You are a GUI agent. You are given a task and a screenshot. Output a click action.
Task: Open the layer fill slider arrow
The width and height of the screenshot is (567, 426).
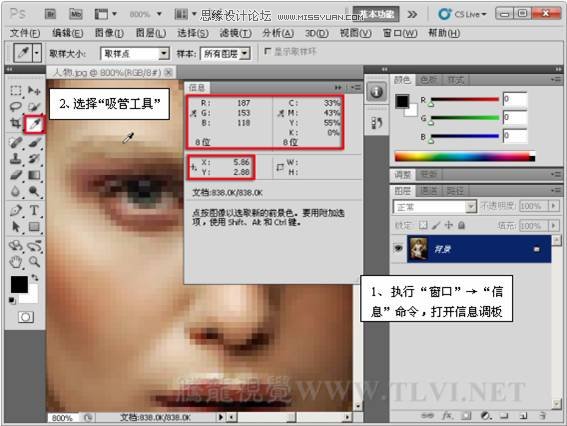554,226
